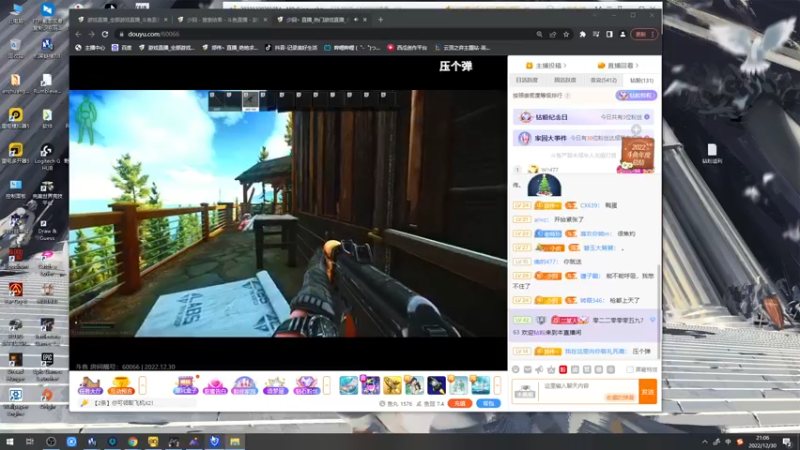Open the 互动预言 icon below the video
This screenshot has width=800, height=450.
121,385
